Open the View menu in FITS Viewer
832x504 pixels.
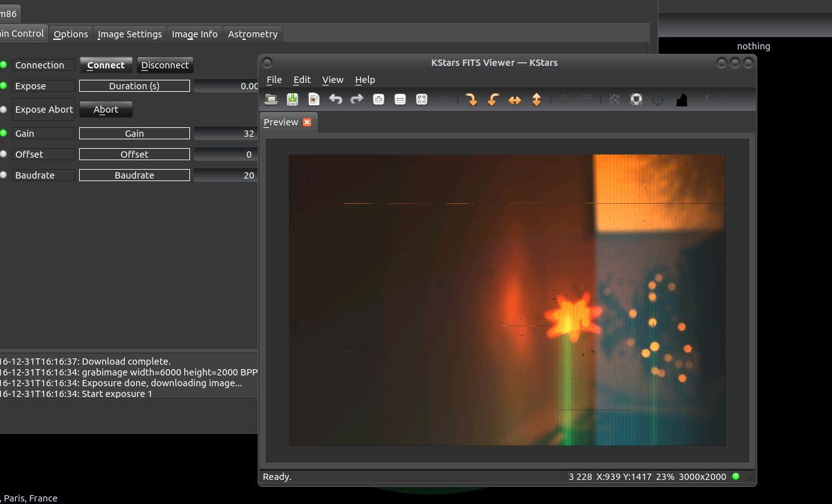click(333, 80)
